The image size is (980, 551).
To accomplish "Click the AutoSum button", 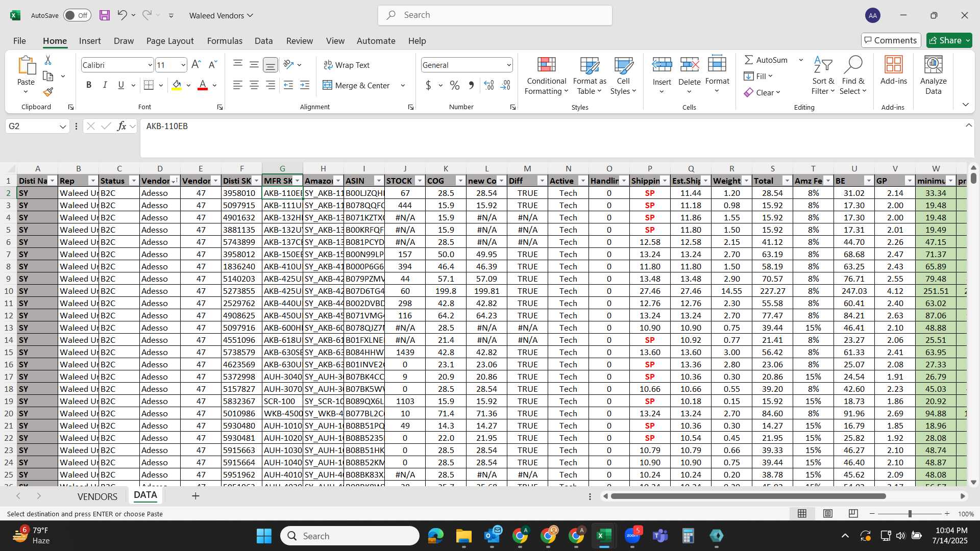I will pyautogui.click(x=766, y=60).
